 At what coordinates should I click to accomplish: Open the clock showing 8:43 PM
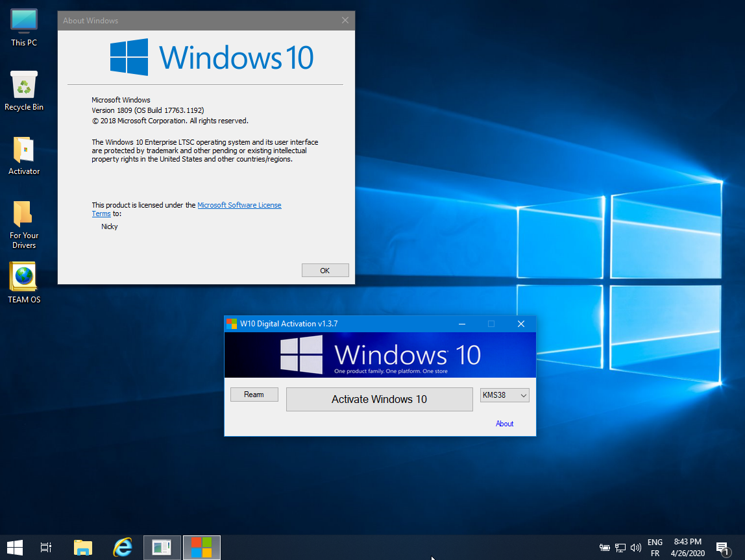[x=687, y=548]
